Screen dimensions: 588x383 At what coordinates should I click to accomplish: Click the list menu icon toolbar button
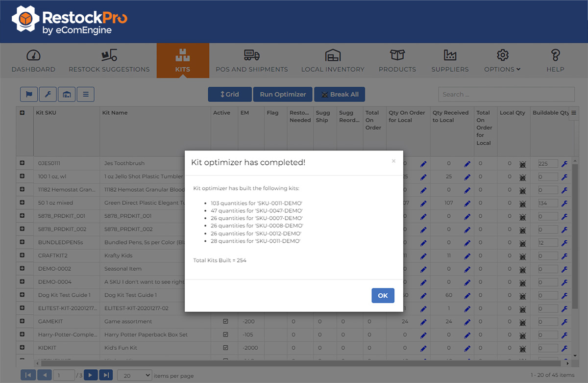[86, 94]
